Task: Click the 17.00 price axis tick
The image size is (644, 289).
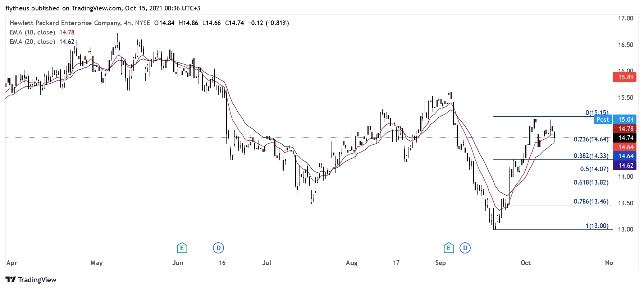Action: [x=626, y=18]
